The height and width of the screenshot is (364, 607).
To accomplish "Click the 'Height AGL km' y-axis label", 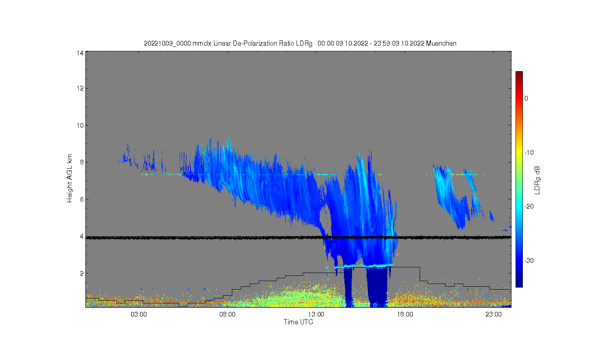I will coord(70,178).
